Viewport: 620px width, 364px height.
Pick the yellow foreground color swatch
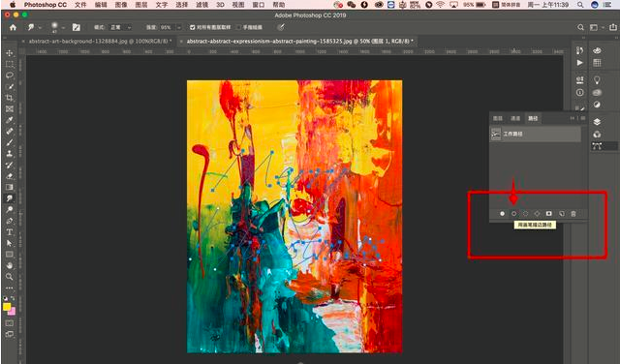coord(7,307)
